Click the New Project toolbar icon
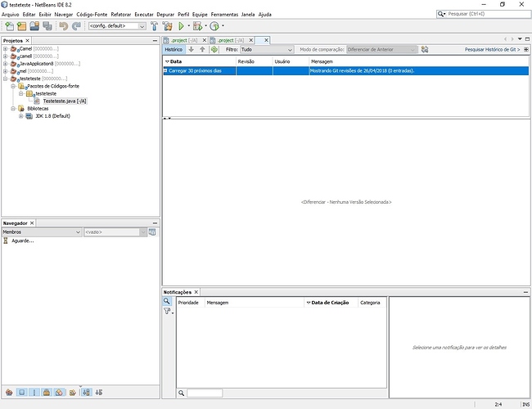Screen dimensions: 532x409 [x=22, y=26]
